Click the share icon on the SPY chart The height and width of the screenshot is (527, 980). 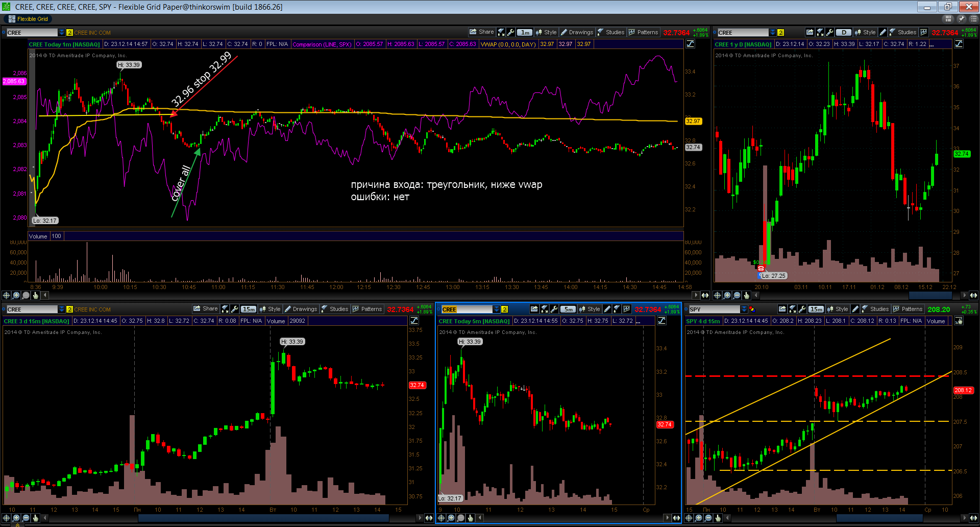(x=782, y=309)
